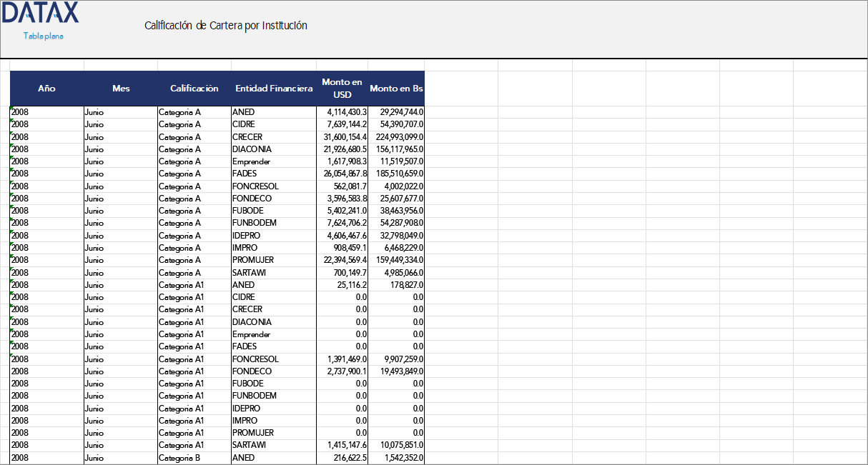The width and height of the screenshot is (868, 465).
Task: Select the Calificación column header
Action: [x=194, y=89]
